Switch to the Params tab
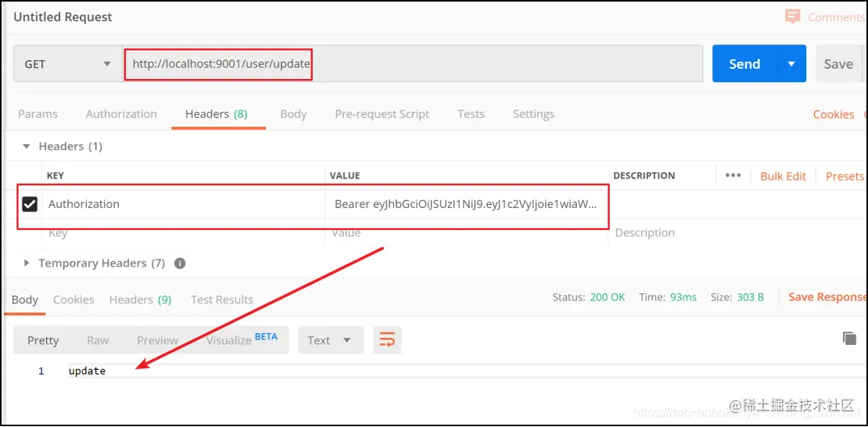 [38, 114]
